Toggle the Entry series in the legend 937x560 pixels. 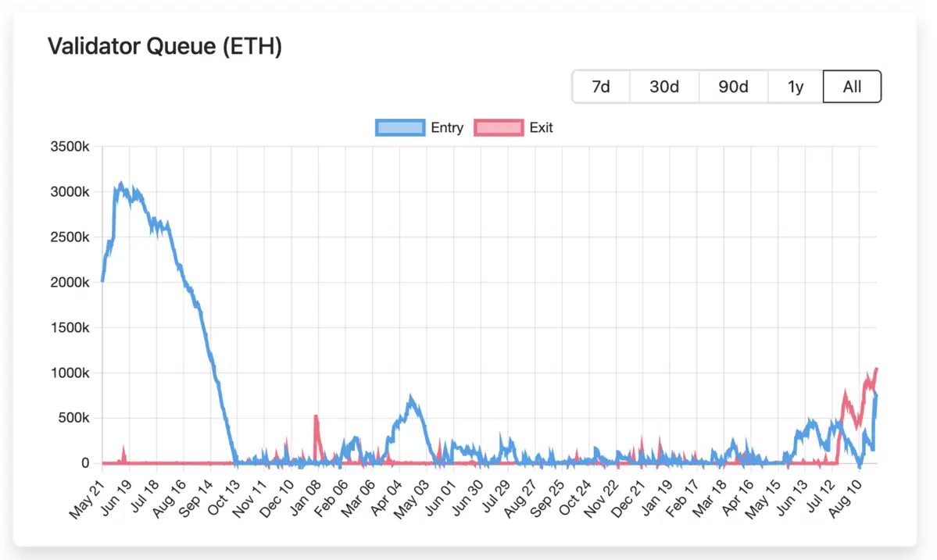[446, 127]
